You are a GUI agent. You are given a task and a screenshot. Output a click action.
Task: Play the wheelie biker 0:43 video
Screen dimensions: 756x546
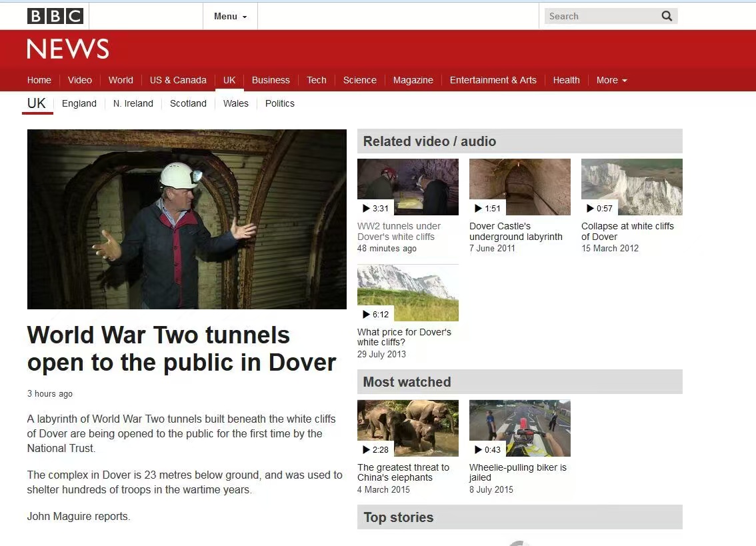pos(519,428)
